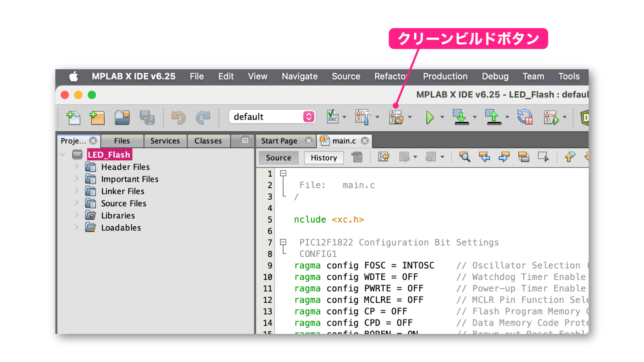Screen dimensions: 644x362
Task: Open the Navigate menu
Action: click(x=300, y=76)
